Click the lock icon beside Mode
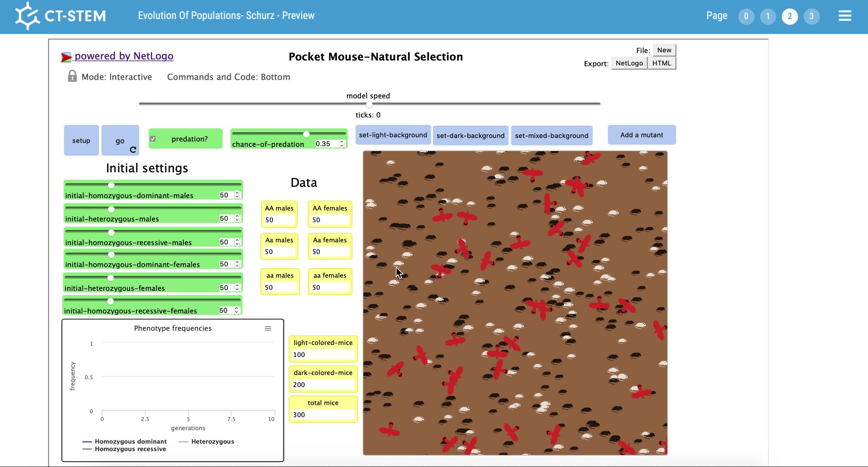 click(x=72, y=76)
